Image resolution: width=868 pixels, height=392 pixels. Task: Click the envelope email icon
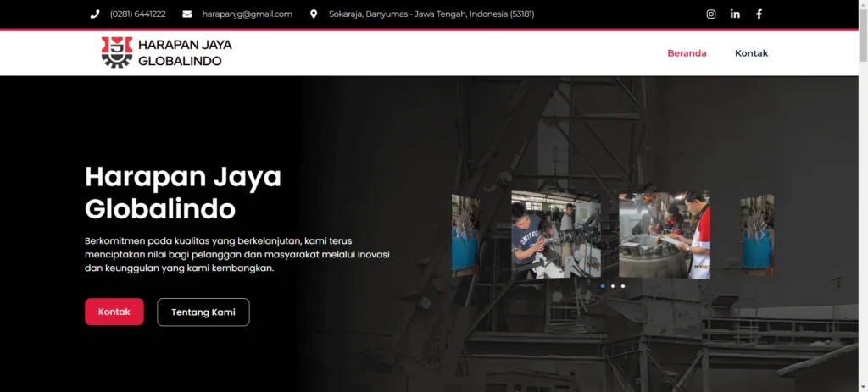(x=187, y=14)
